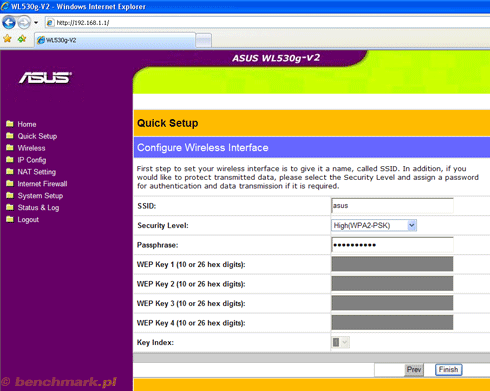
Task: Select the WL530g-V2 browser tab
Action: click(x=115, y=40)
